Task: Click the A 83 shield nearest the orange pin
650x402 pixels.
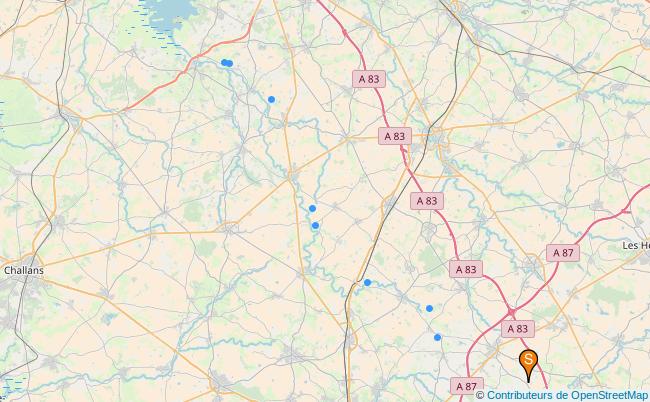Action: pos(518,329)
